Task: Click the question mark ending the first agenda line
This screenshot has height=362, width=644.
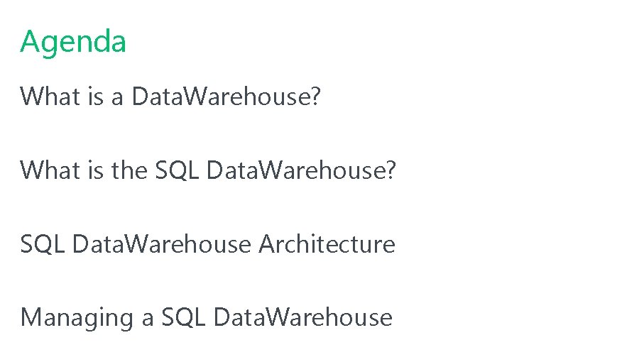Action: coord(315,96)
